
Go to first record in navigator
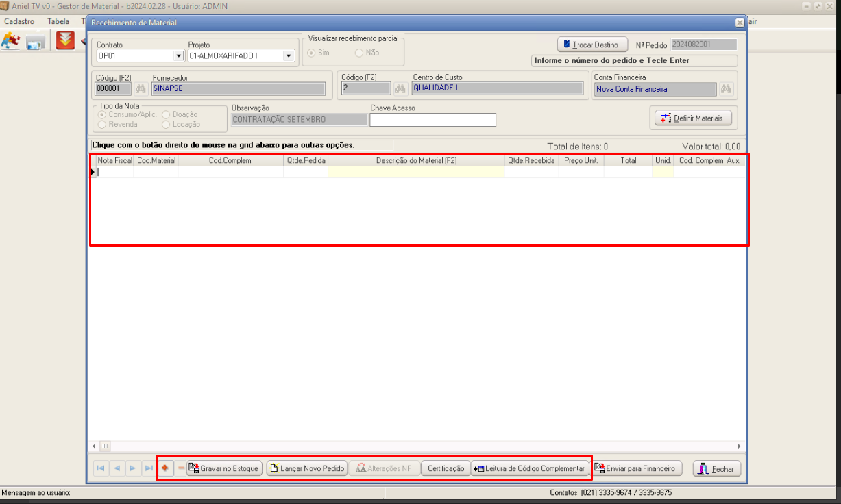[101, 468]
